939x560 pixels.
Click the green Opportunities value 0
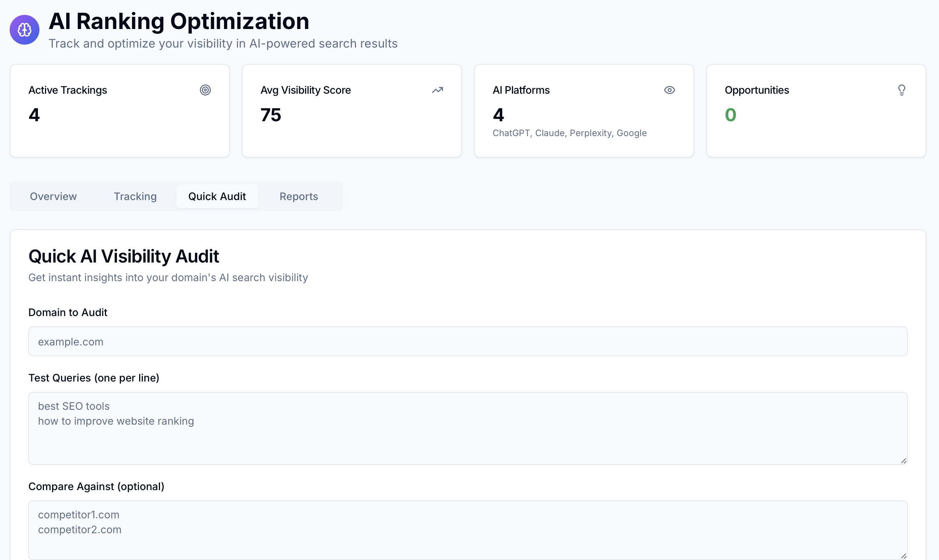(730, 115)
